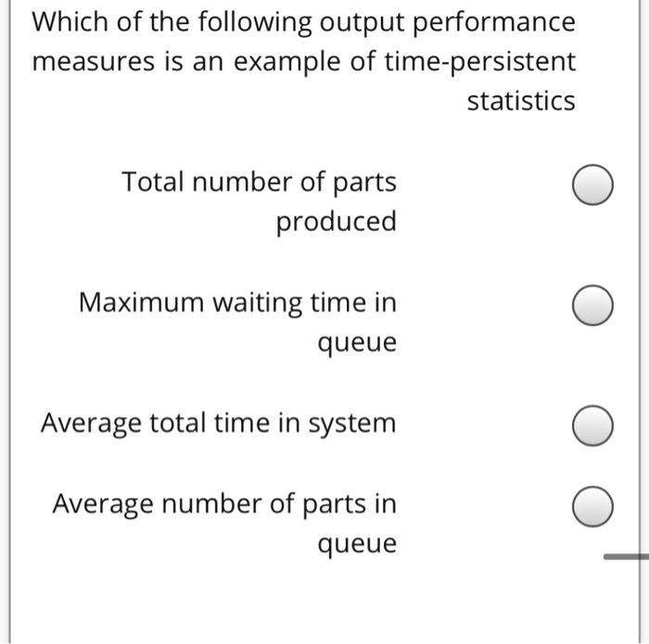Click the "Average total time in system" label text
Viewport: 649px width, 644px height.
tap(219, 424)
